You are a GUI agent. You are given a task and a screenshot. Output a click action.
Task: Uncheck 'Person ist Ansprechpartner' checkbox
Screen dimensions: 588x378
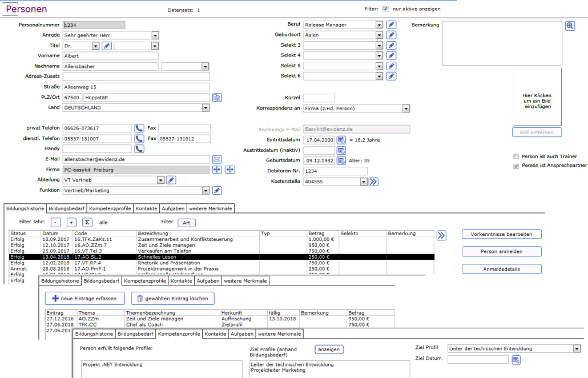pyautogui.click(x=516, y=166)
